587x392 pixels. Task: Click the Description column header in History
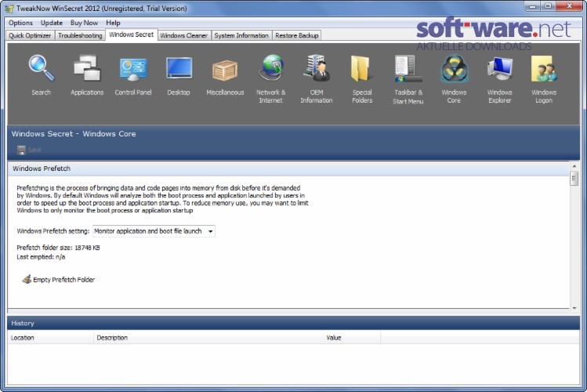click(208, 338)
